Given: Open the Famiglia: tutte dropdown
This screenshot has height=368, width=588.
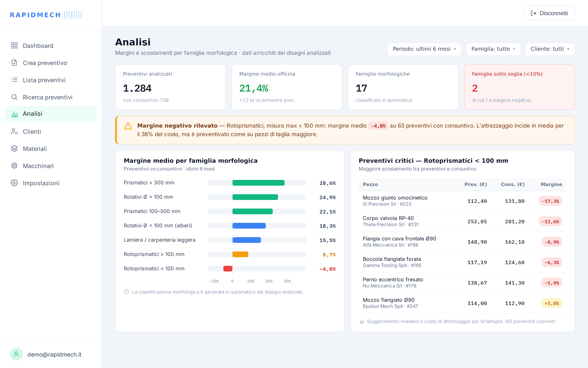Looking at the screenshot, I should coord(493,49).
